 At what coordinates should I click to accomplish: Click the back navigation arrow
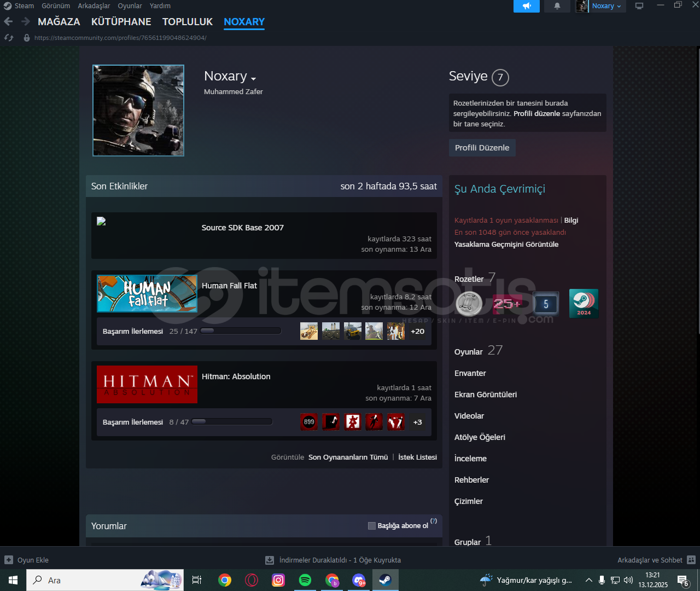point(8,21)
